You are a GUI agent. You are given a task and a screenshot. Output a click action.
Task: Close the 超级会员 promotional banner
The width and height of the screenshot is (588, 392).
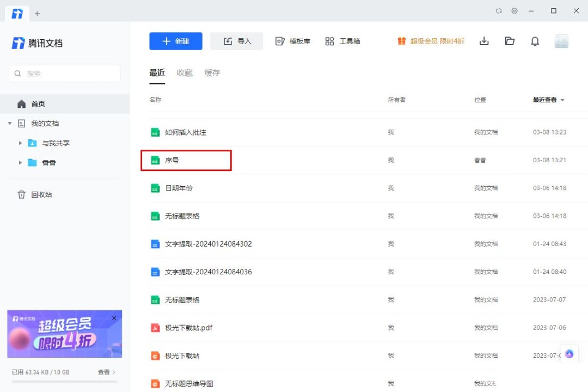click(x=114, y=318)
